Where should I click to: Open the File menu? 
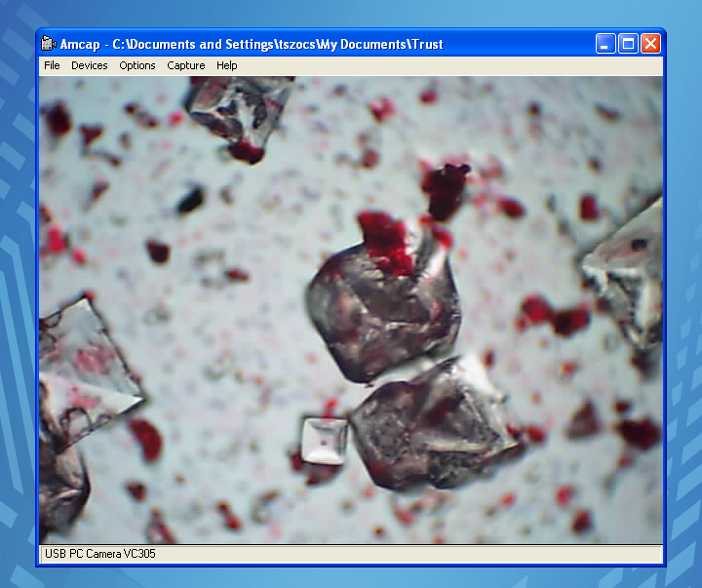(x=52, y=65)
